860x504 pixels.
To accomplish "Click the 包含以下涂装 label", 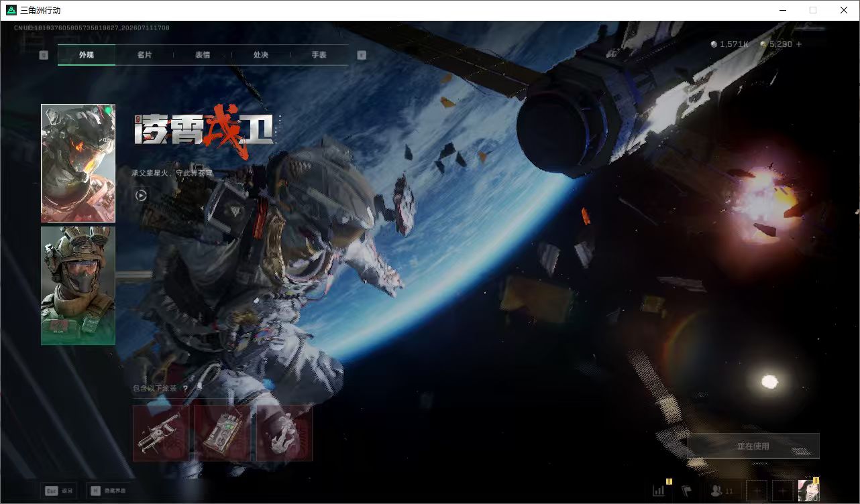I will (x=155, y=389).
